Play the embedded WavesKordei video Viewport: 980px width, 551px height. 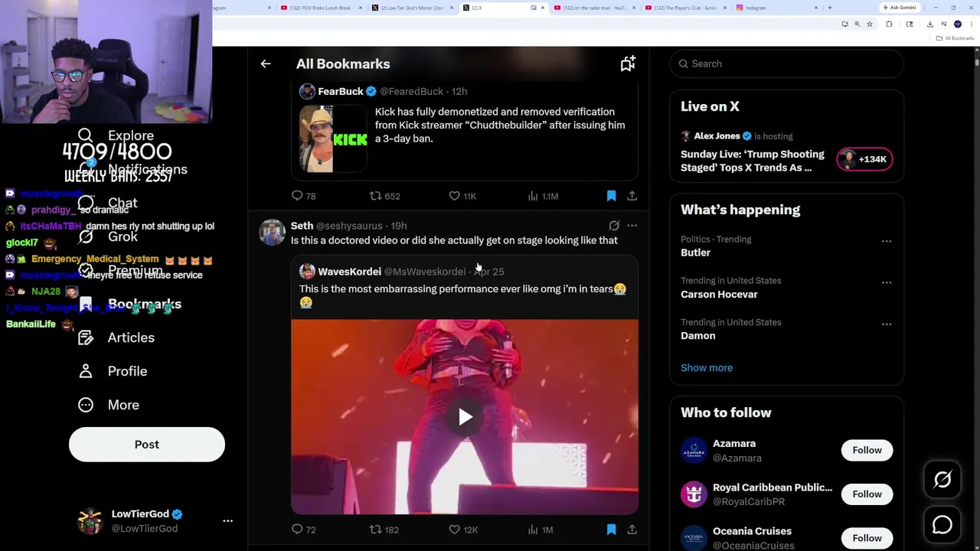[x=465, y=417]
